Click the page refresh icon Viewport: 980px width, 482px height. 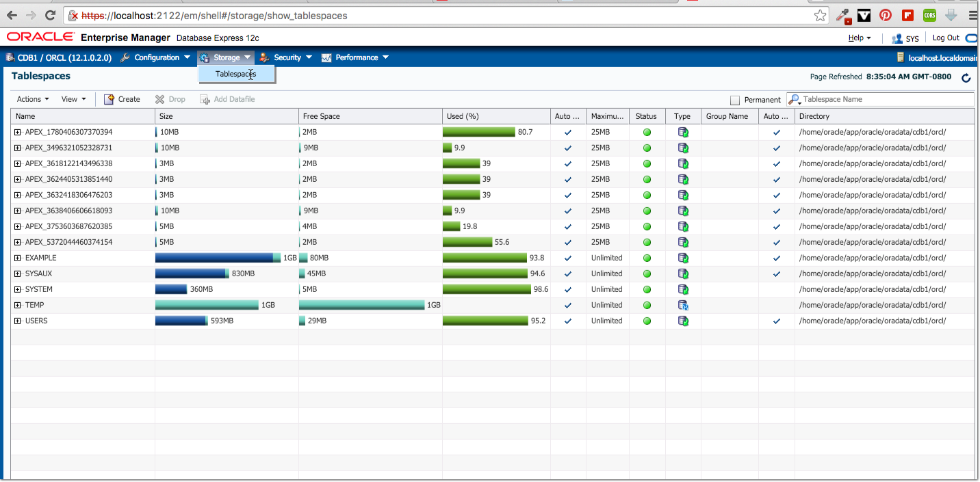pyautogui.click(x=966, y=78)
